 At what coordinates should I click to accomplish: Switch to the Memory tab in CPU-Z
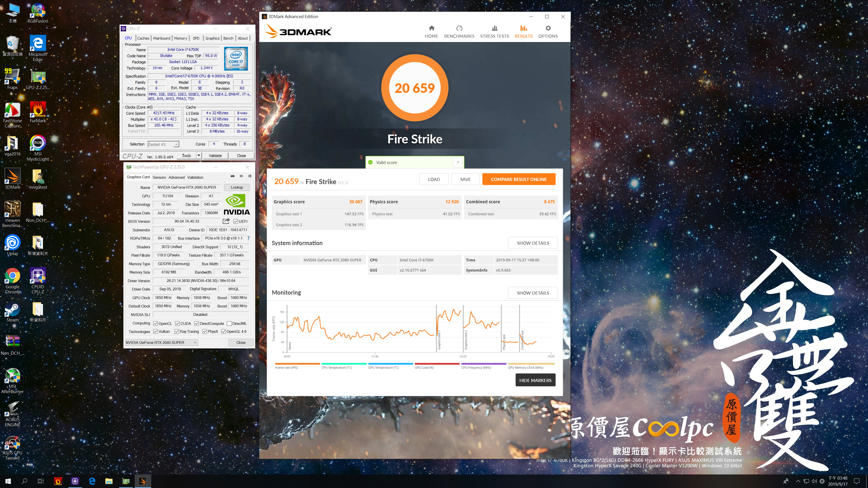tap(181, 38)
